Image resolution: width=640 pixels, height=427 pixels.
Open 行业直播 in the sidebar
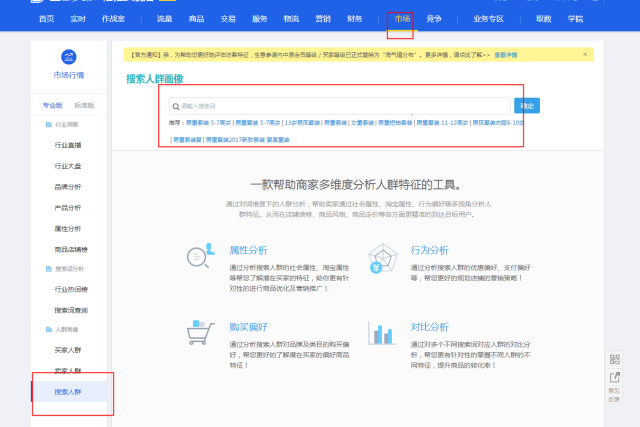tap(68, 145)
